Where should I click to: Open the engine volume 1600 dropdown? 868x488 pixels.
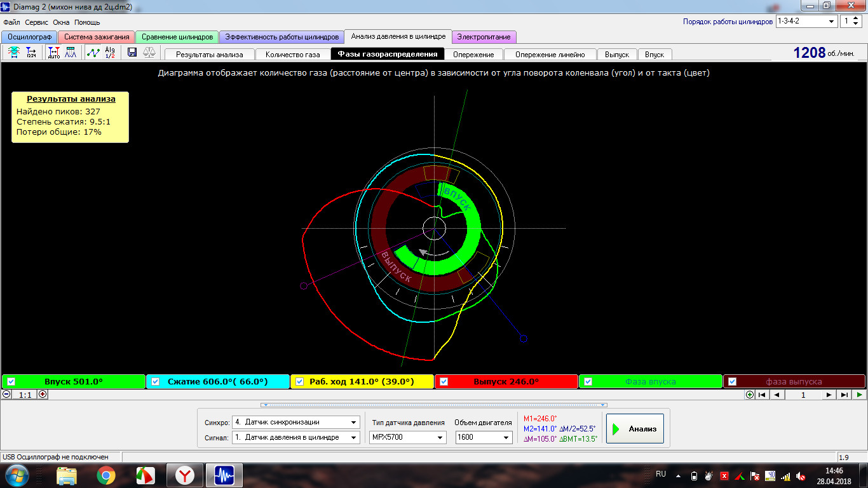click(x=484, y=437)
